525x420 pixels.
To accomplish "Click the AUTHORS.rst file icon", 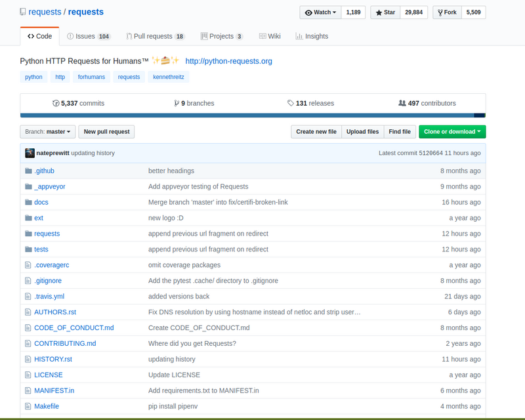I will (28, 312).
